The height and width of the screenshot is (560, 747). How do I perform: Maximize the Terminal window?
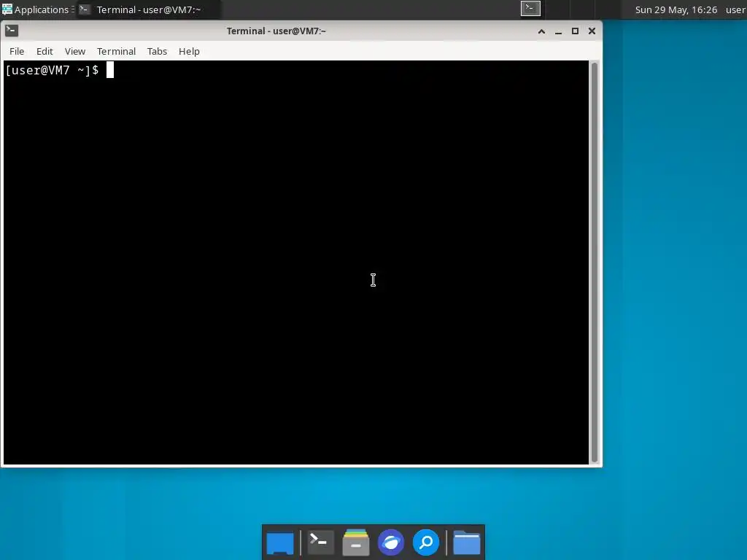[575, 31]
